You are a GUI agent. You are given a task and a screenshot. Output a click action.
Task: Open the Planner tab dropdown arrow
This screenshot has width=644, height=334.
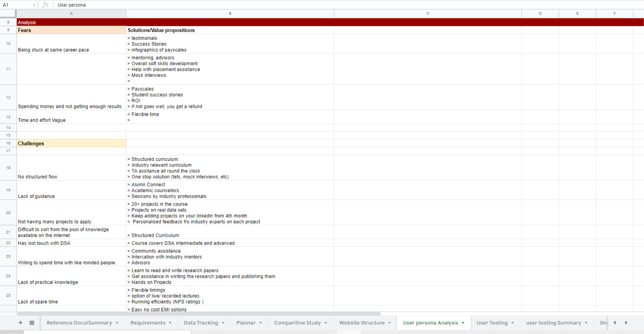coord(260,323)
